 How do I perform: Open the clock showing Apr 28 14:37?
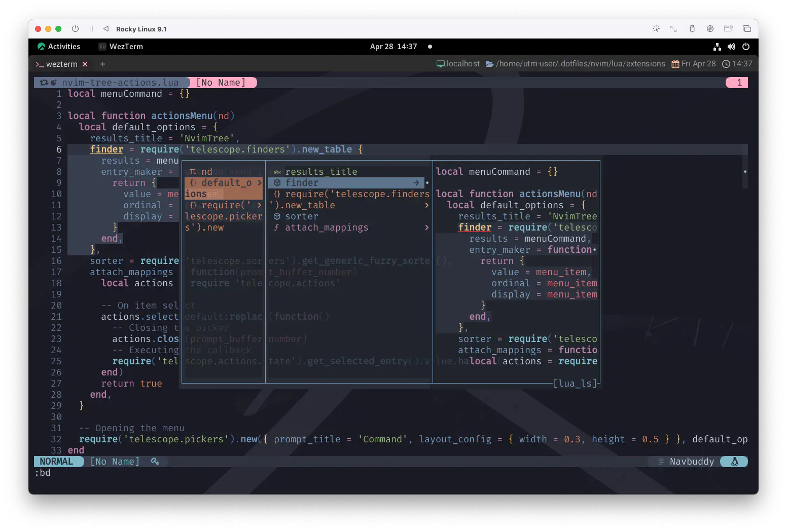(x=393, y=47)
